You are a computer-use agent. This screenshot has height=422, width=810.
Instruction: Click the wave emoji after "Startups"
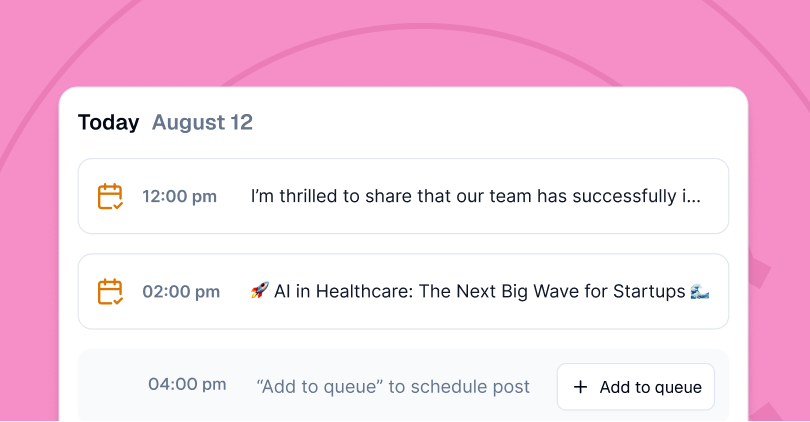700,292
